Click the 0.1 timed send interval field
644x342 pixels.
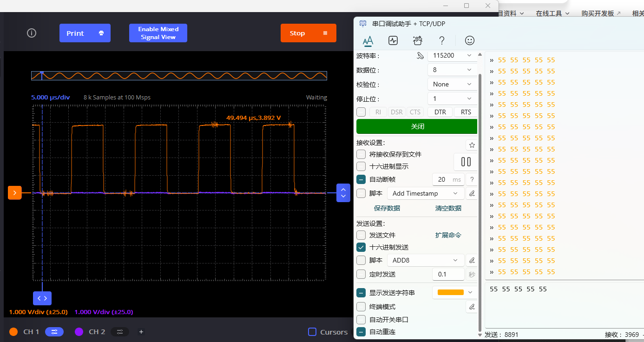448,274
